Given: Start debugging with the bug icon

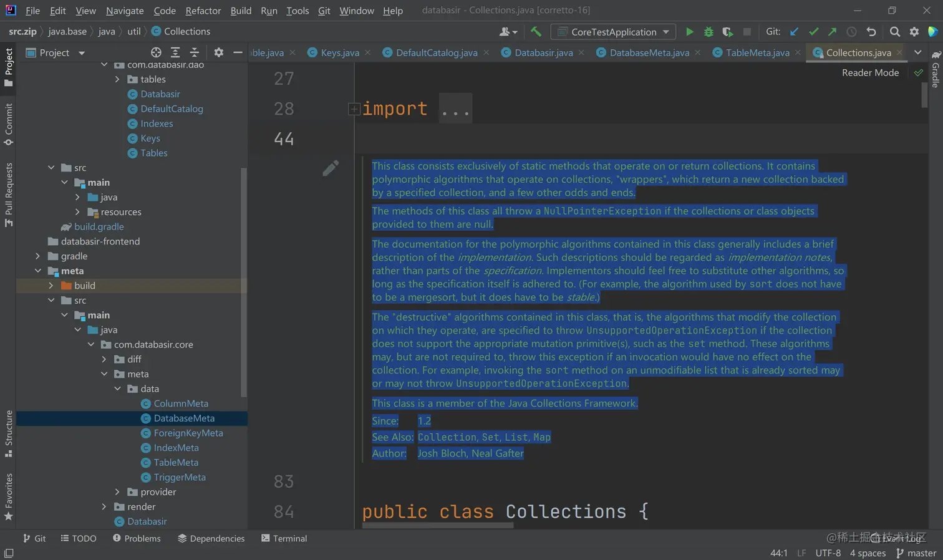Looking at the screenshot, I should (708, 32).
